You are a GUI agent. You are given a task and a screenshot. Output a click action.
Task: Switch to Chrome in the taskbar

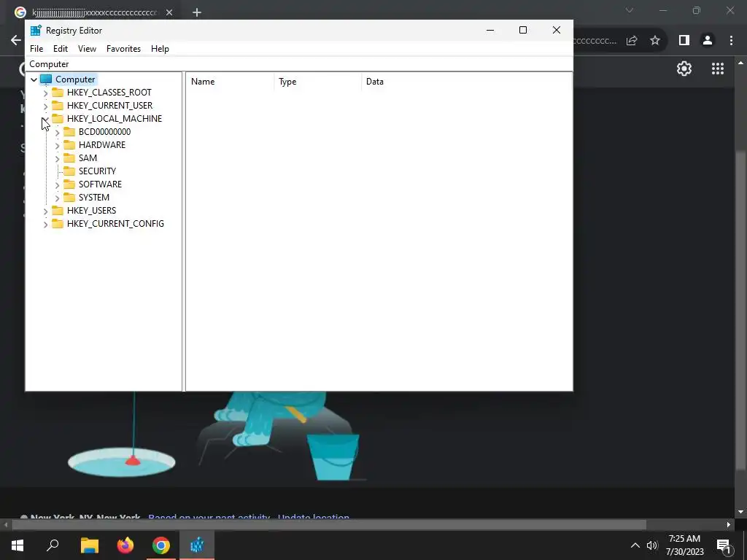(x=161, y=545)
